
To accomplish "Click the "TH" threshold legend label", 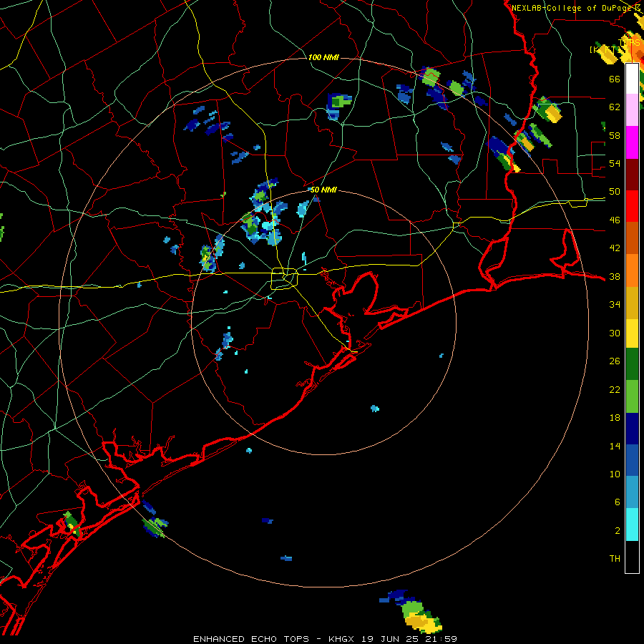I will (x=615, y=559).
